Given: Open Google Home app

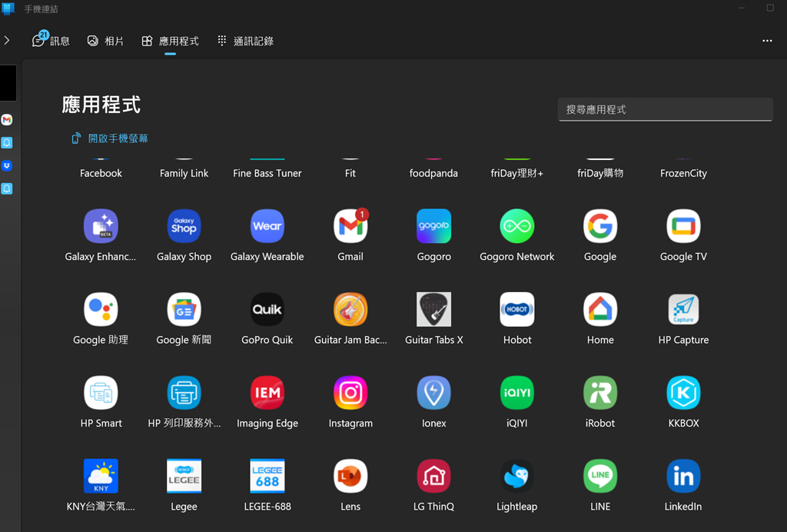Looking at the screenshot, I should pyautogui.click(x=600, y=310).
